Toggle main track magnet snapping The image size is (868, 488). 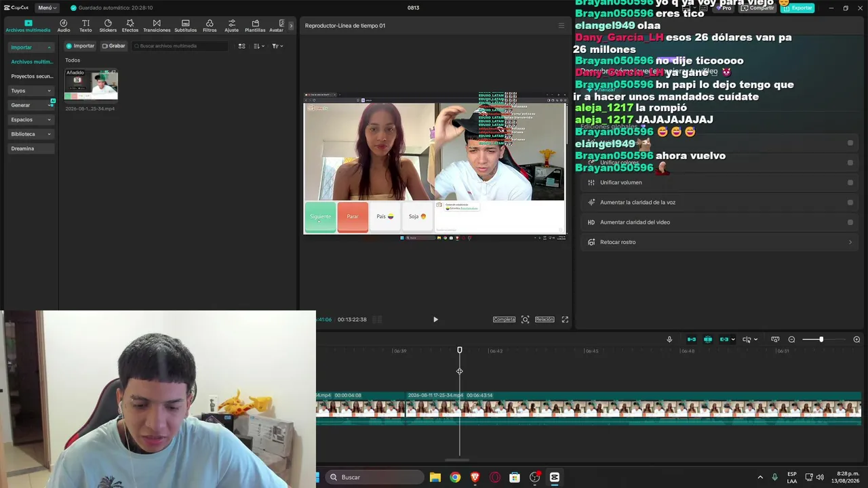(692, 340)
